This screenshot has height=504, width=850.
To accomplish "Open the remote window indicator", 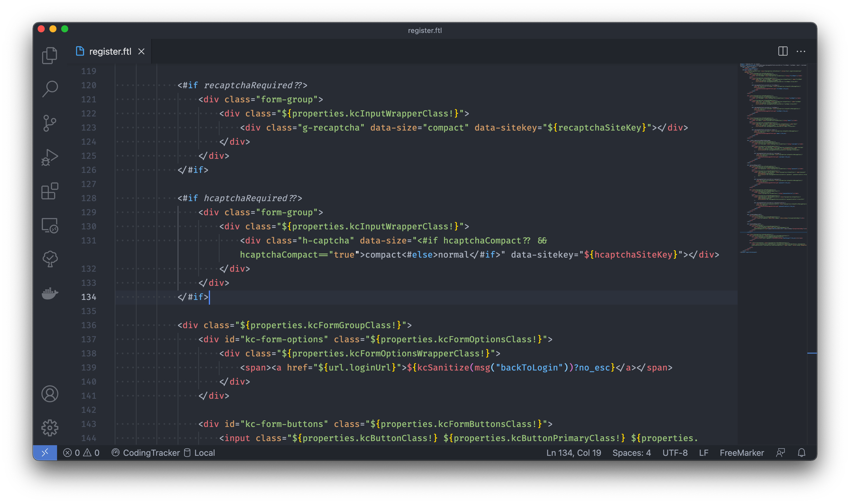I will coord(45,453).
